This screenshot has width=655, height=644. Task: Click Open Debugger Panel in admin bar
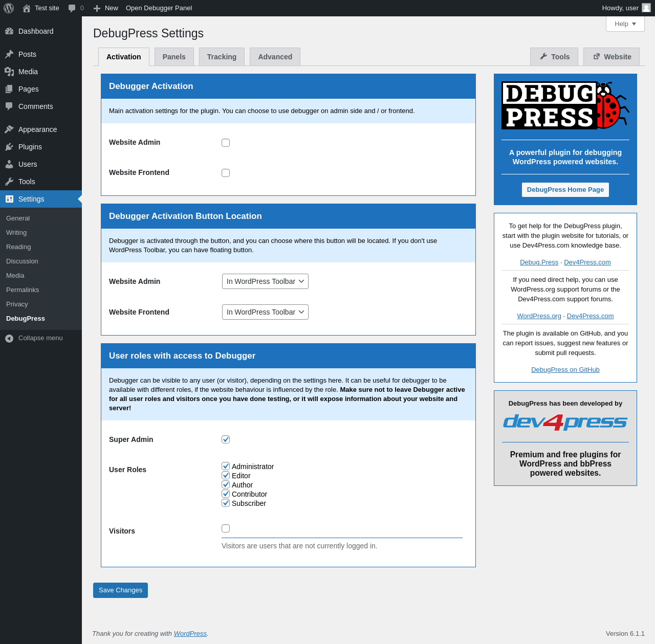pyautogui.click(x=159, y=8)
